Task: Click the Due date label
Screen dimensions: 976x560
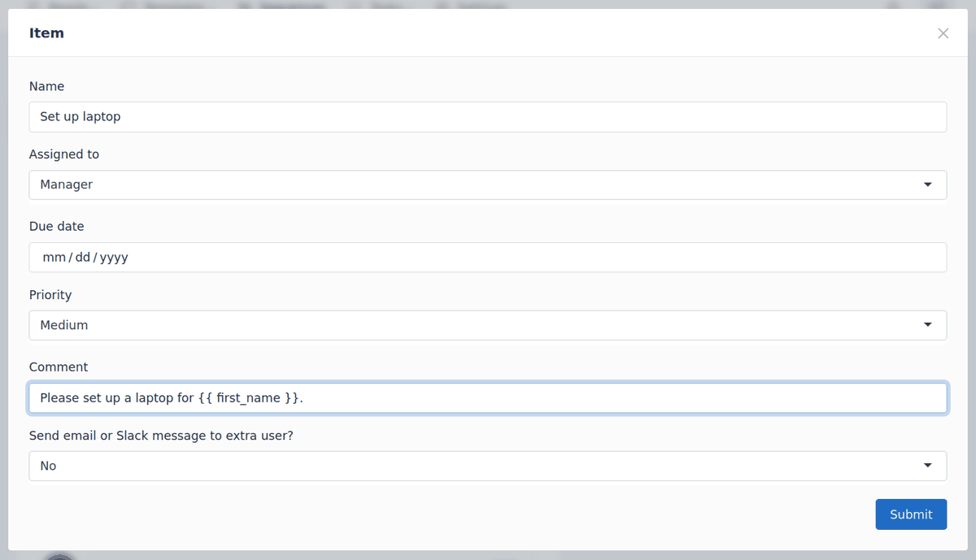Action: coord(56,227)
